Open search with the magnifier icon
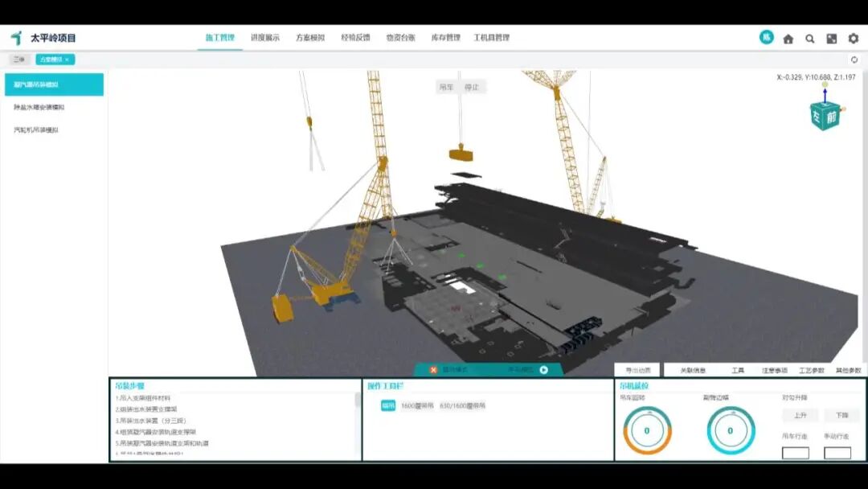Viewport: 868px width, 489px height. pos(810,39)
